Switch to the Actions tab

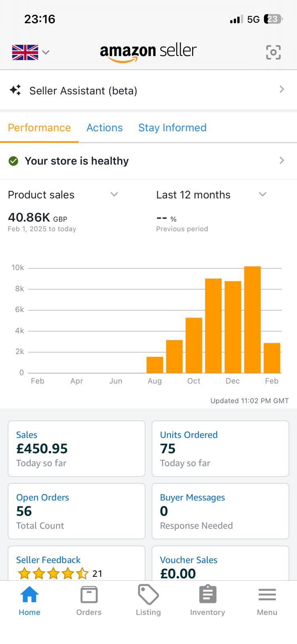104,128
